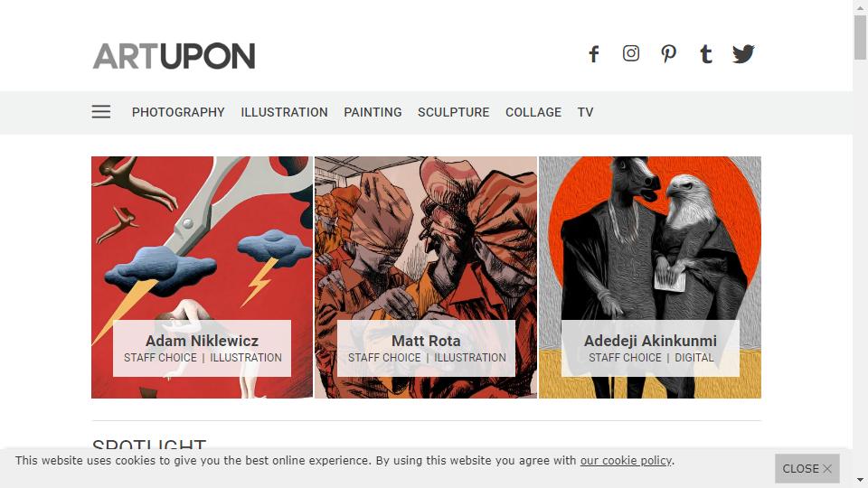Select the TV navigation item
This screenshot has height=488, width=868.
click(x=585, y=112)
